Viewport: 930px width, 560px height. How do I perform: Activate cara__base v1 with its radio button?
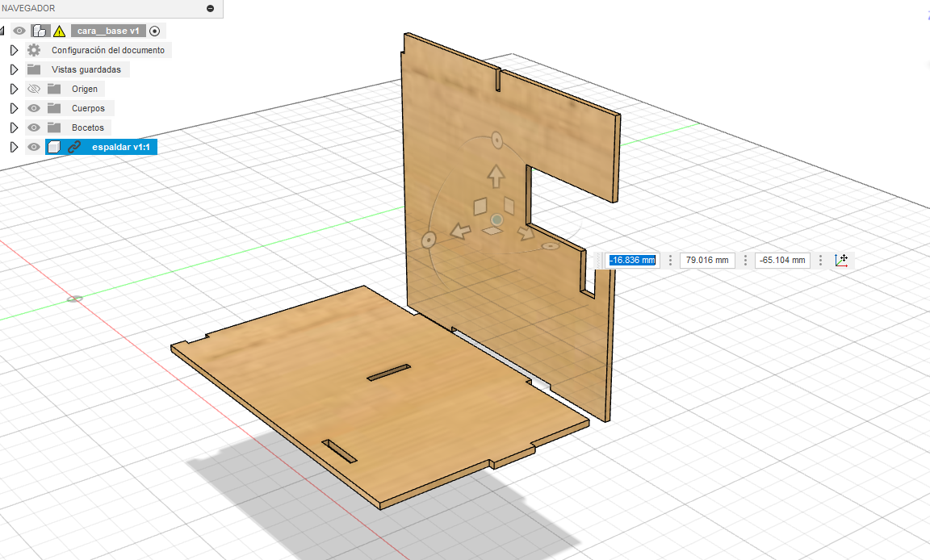coord(155,31)
